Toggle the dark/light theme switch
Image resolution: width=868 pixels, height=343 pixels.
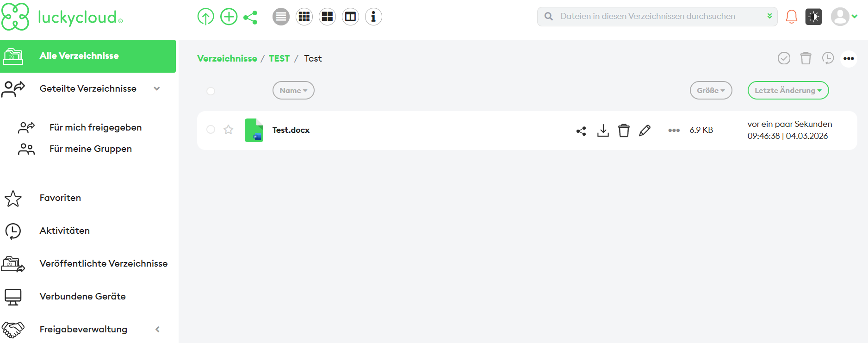(813, 17)
